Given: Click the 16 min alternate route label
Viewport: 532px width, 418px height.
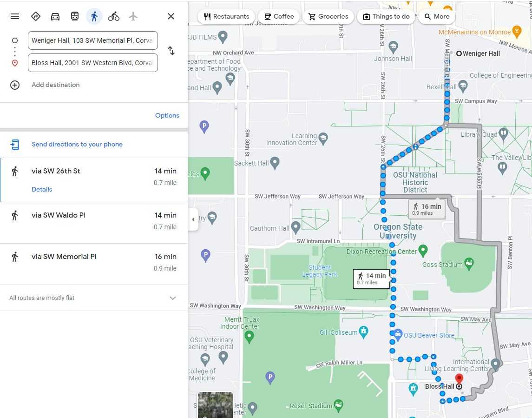Looking at the screenshot, I should [x=427, y=209].
